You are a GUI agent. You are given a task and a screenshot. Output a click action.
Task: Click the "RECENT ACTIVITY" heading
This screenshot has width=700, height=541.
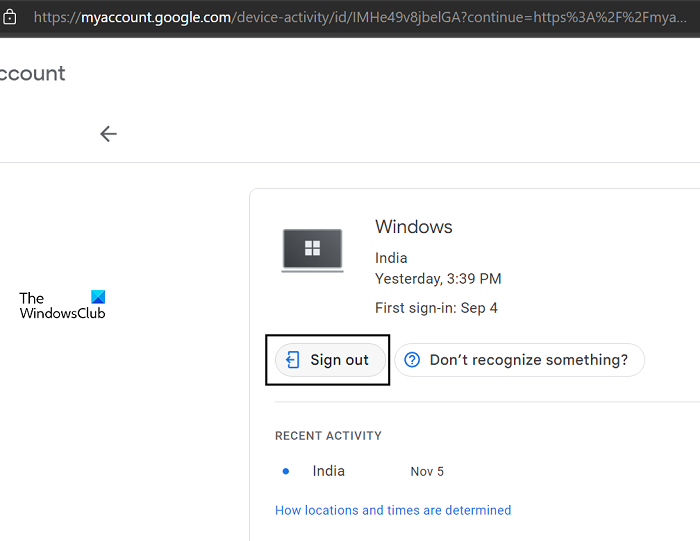pos(328,436)
